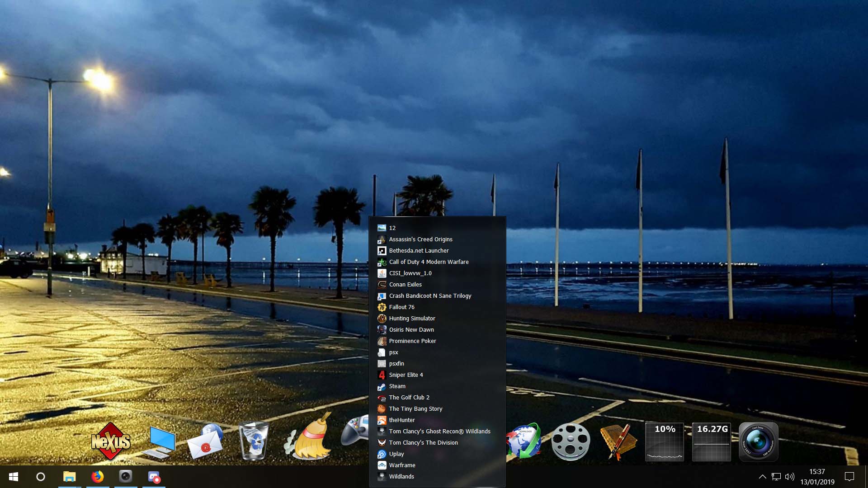Select Uplay in the popup menu

pyautogui.click(x=396, y=454)
